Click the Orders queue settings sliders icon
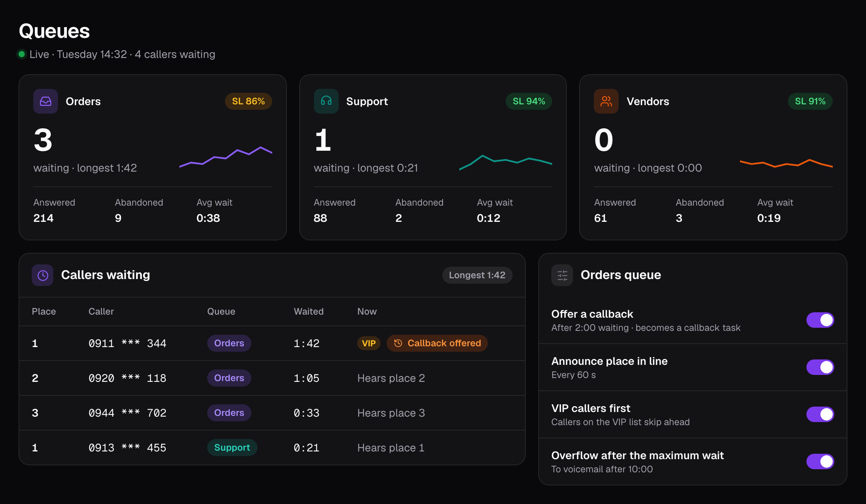The image size is (866, 504). point(562,275)
